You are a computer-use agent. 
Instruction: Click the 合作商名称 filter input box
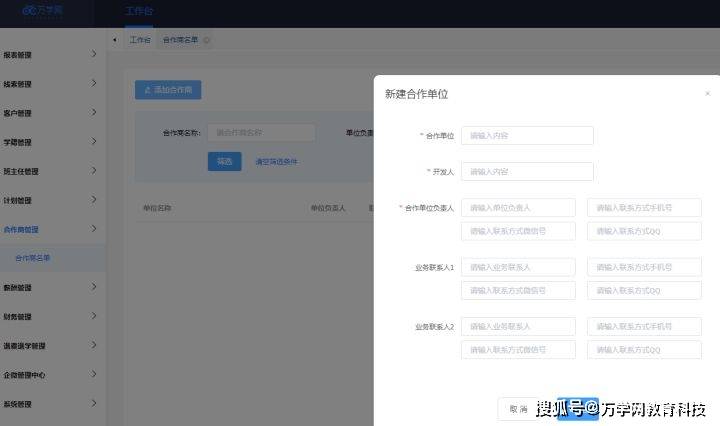pyautogui.click(x=261, y=132)
